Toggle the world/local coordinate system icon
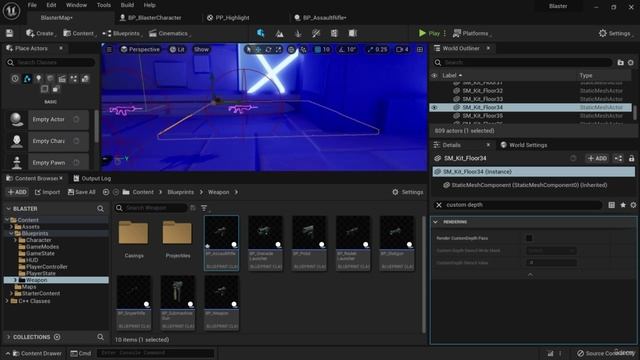The width and height of the screenshot is (640, 360). 291,49
